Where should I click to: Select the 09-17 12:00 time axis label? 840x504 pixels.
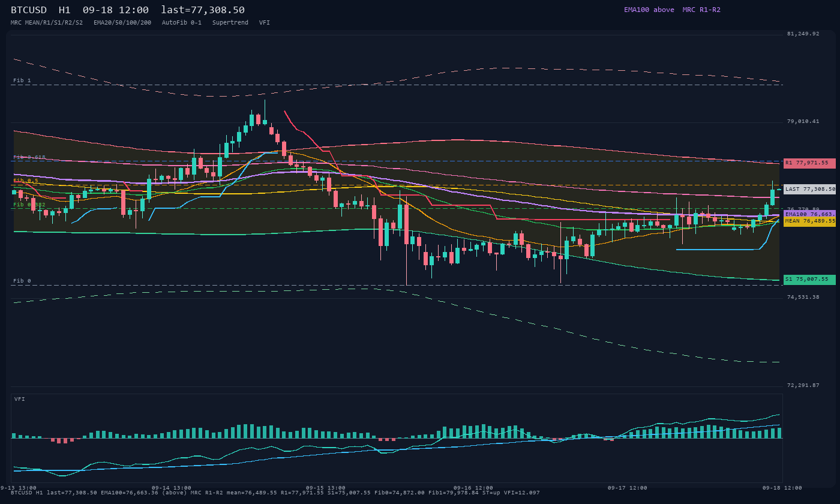tap(628, 488)
